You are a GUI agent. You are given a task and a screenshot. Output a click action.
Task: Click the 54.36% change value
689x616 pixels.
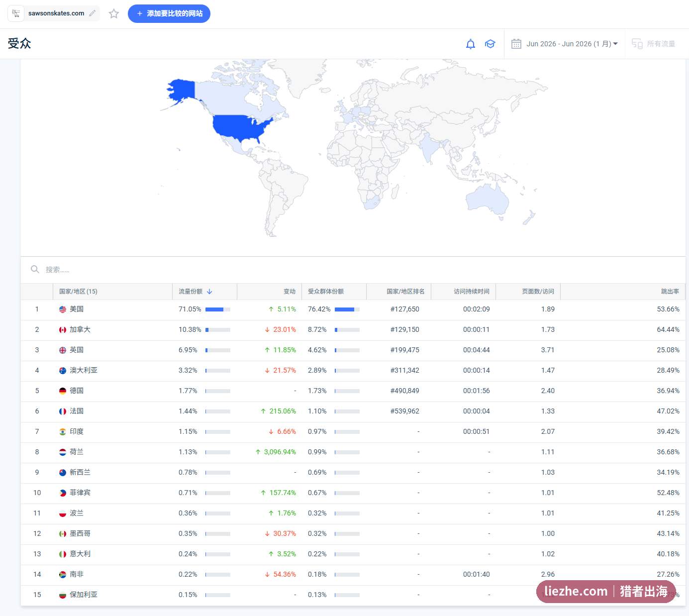coord(285,574)
